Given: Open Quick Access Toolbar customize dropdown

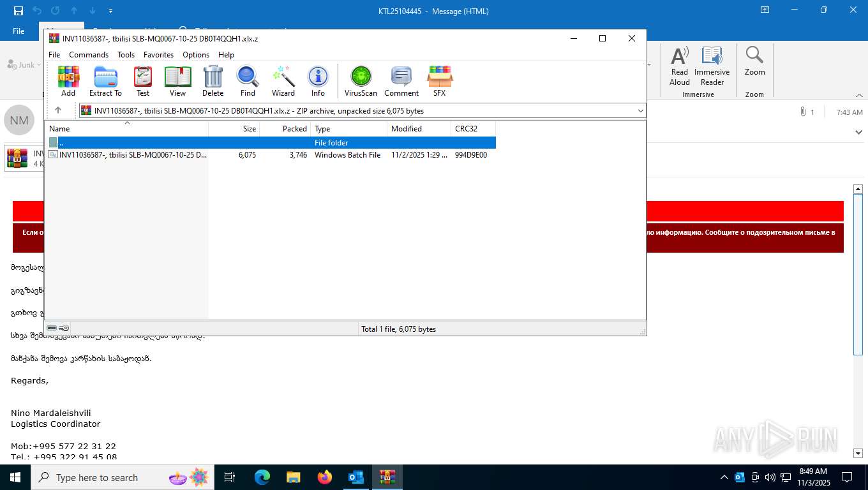Looking at the screenshot, I should 111,11.
